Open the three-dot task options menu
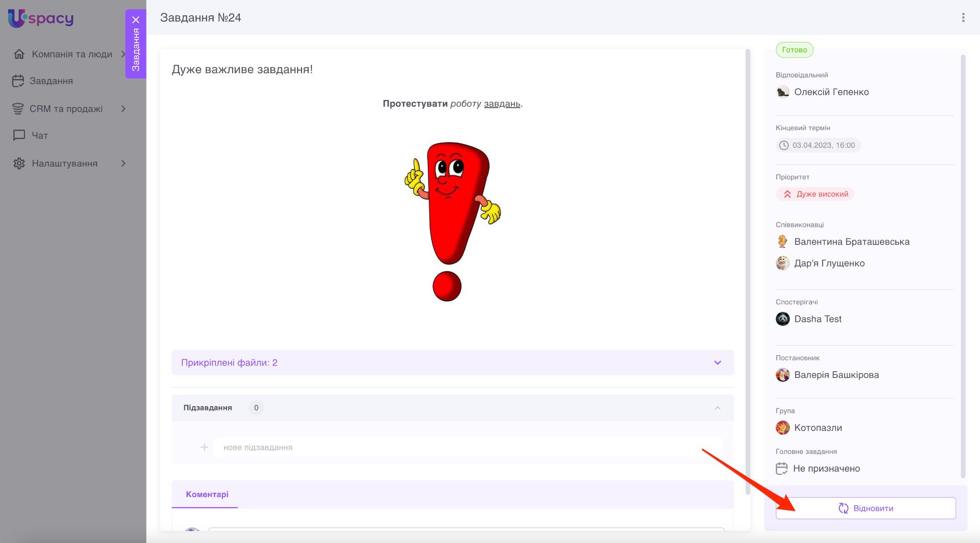This screenshot has height=543, width=980. click(x=963, y=18)
